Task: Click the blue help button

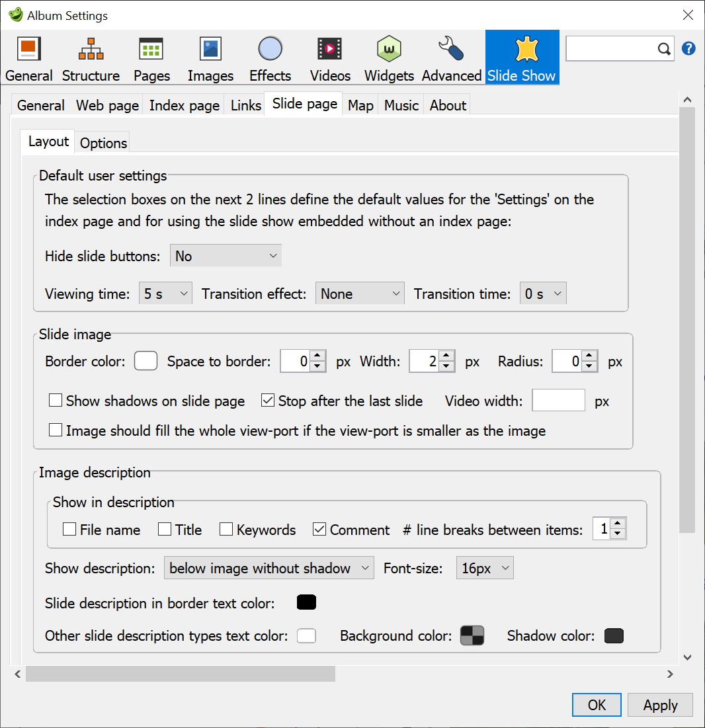Action: pos(688,48)
